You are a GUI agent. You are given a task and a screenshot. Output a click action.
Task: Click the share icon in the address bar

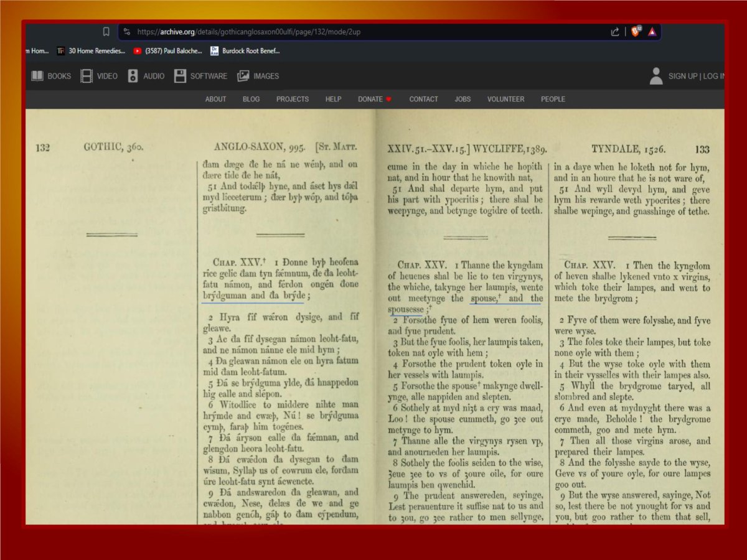615,32
